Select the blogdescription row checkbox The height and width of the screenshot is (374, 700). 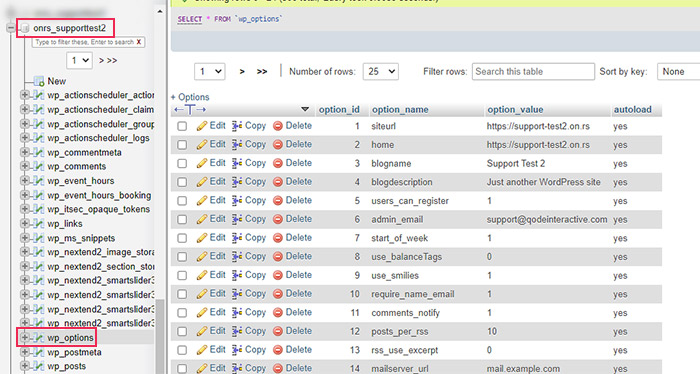[x=182, y=182]
